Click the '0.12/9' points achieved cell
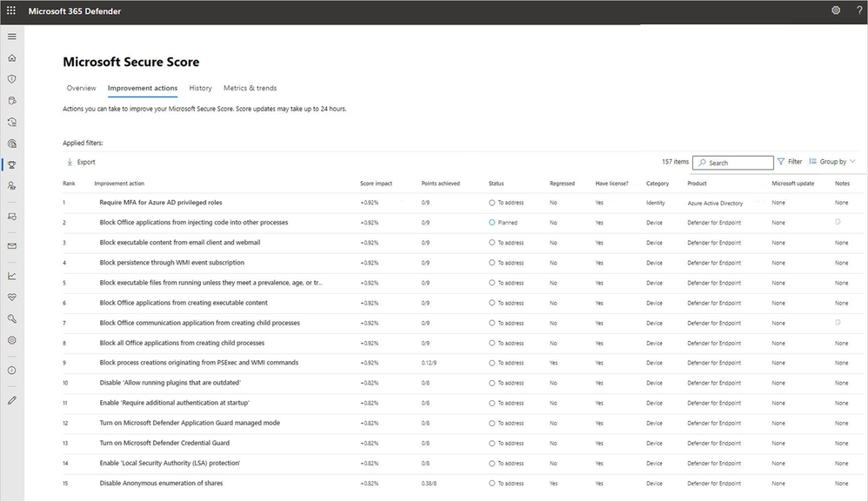The image size is (868, 502). 429,363
